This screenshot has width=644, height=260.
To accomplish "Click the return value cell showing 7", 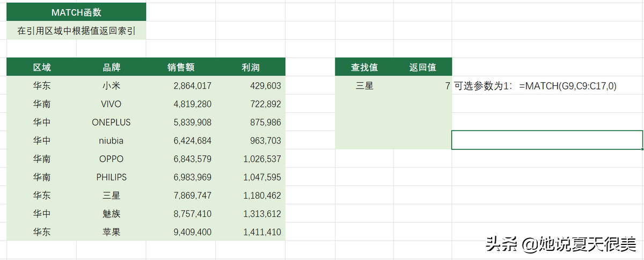I will pyautogui.click(x=423, y=85).
